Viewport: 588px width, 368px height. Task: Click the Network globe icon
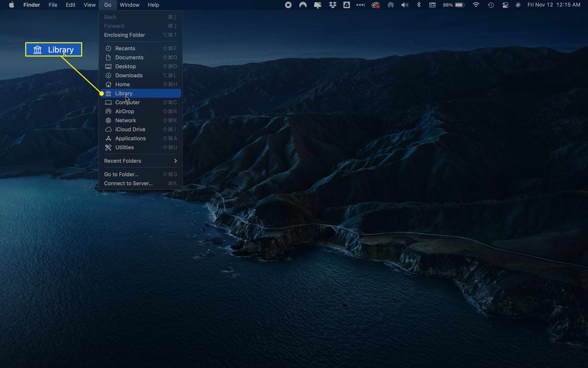108,120
